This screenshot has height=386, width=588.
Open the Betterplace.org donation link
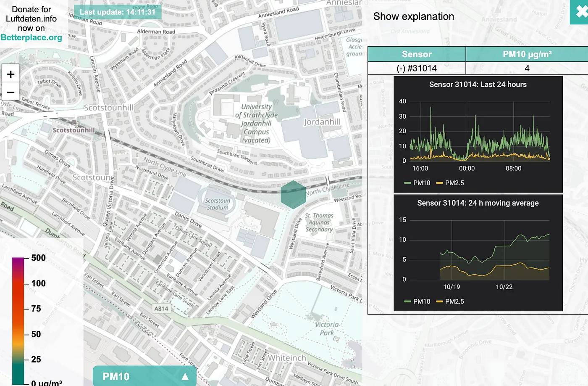click(31, 37)
